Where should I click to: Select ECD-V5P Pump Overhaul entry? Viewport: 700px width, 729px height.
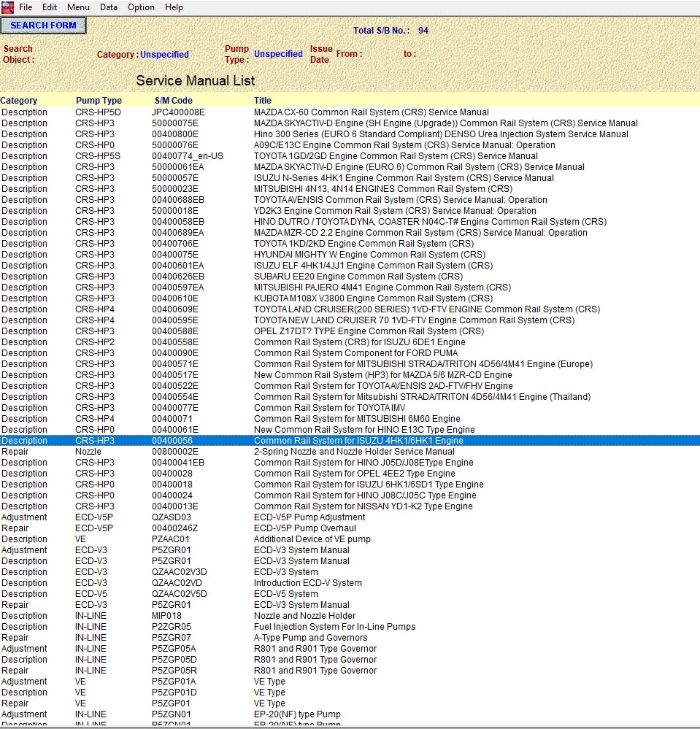pos(304,528)
